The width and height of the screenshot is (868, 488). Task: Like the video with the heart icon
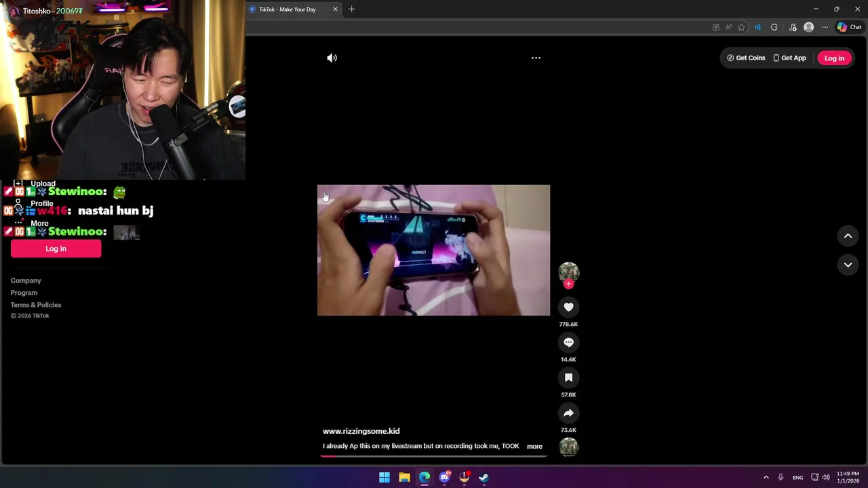tap(568, 307)
